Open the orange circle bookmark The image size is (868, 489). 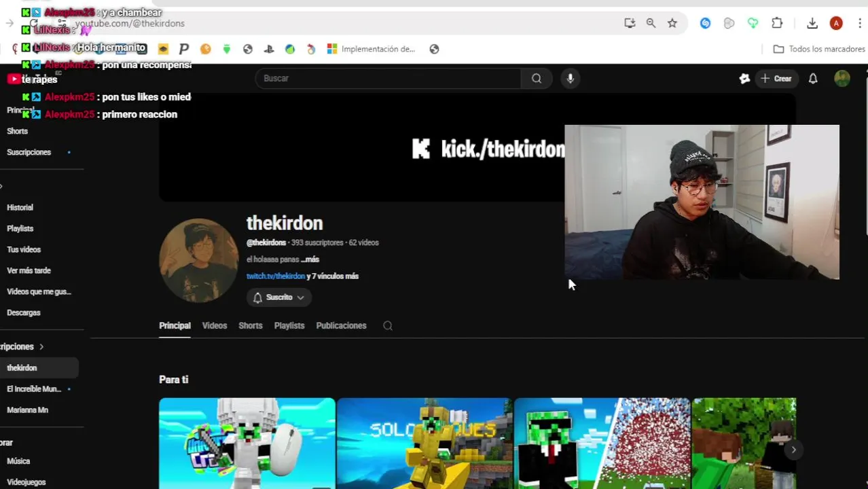[x=206, y=49]
